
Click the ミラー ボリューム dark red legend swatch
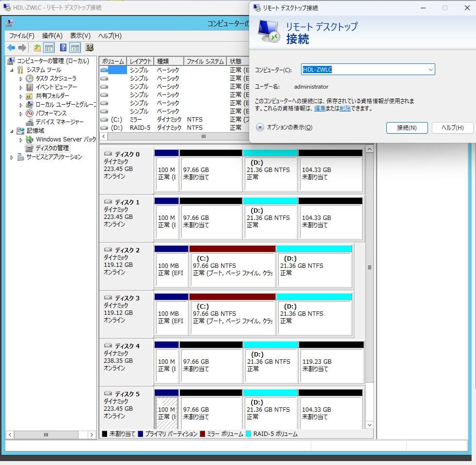(x=203, y=434)
